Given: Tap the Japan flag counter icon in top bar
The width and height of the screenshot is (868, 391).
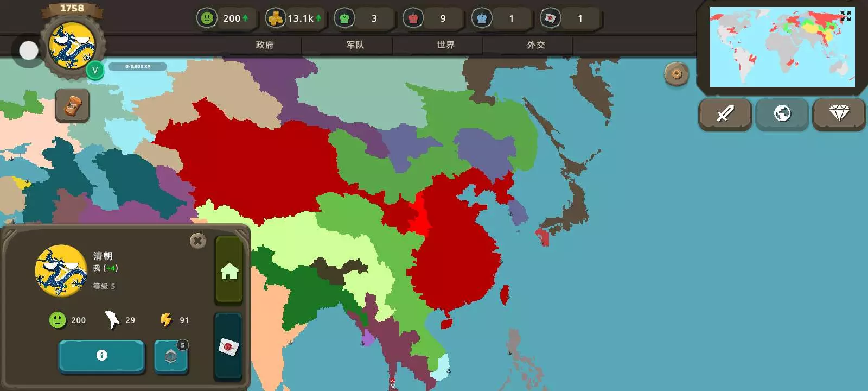Looking at the screenshot, I should pos(550,18).
